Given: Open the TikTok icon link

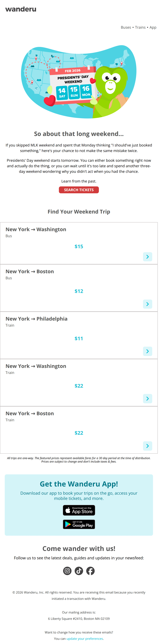Looking at the screenshot, I should point(79,571).
